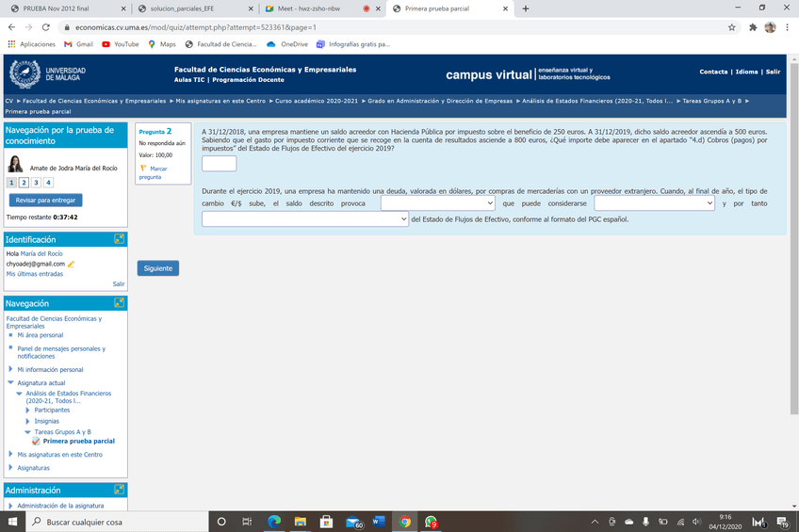The height and width of the screenshot is (532, 799).
Task: Switch to PRUEBA Nov 2012 final tab
Action: tap(66, 8)
